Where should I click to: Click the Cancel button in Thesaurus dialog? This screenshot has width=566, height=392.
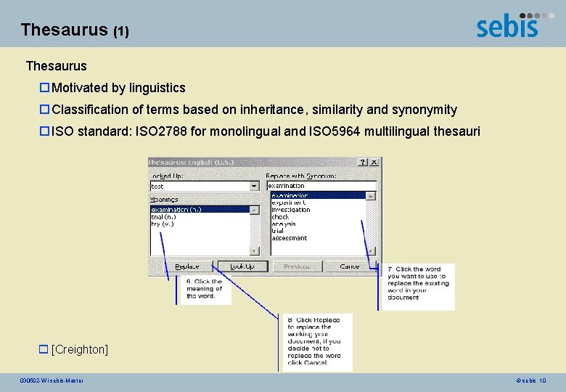click(350, 266)
